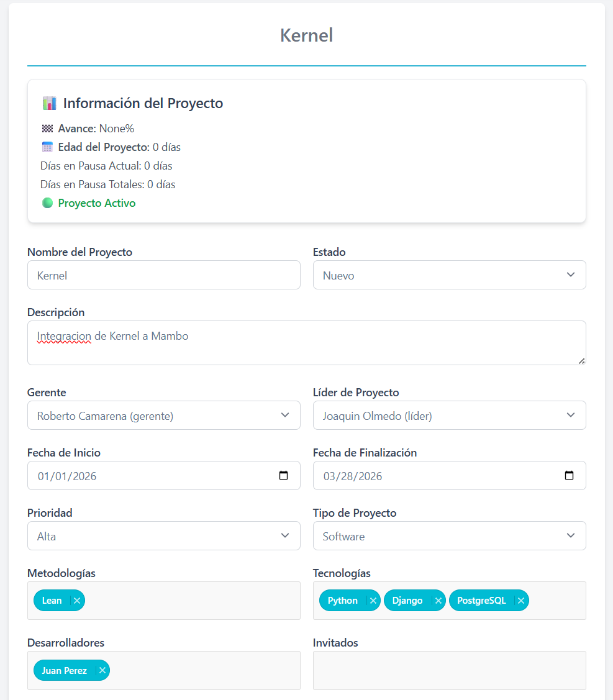This screenshot has width=613, height=700.
Task: Remove the Django technology tag
Action: click(x=438, y=601)
